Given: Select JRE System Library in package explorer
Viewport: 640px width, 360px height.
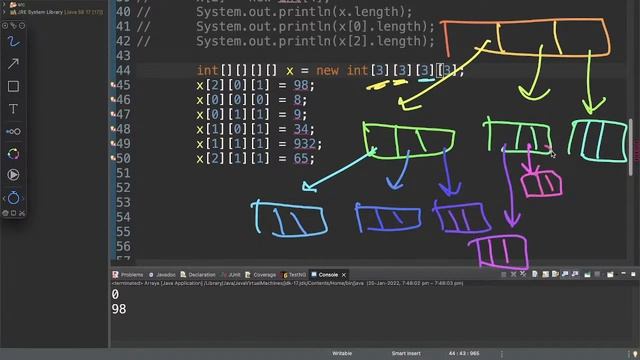Looking at the screenshot, I should (x=57, y=12).
